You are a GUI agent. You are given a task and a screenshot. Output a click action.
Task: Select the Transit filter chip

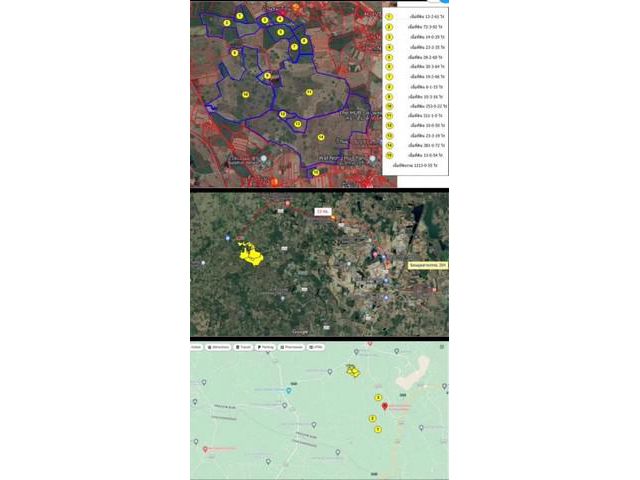(x=243, y=347)
